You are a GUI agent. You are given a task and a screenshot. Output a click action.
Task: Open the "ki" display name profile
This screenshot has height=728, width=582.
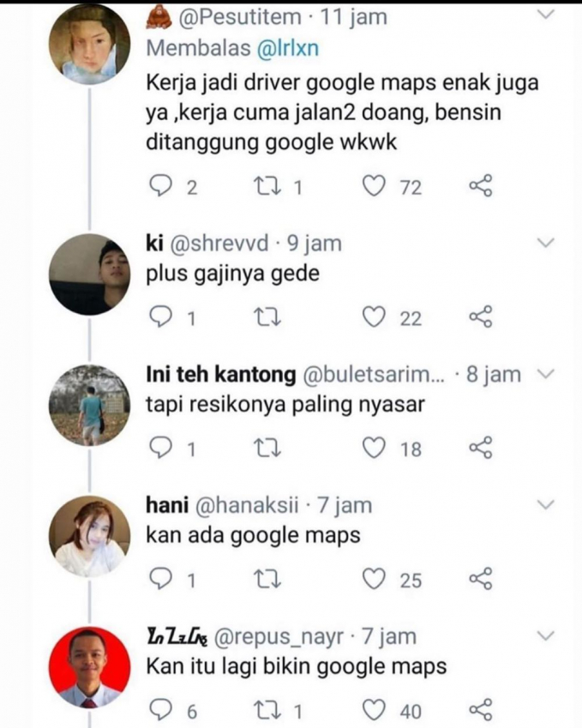pos(153,244)
